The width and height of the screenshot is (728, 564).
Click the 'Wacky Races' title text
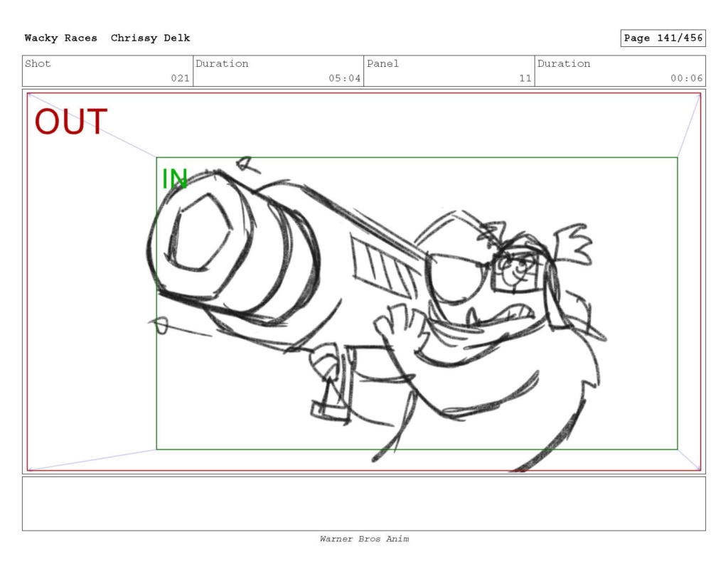tap(61, 38)
